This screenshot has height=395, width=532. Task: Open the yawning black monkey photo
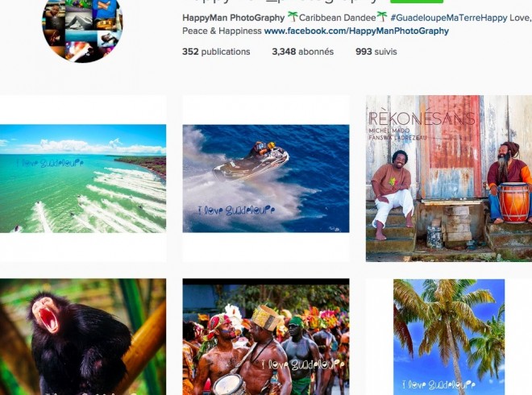tap(83, 337)
